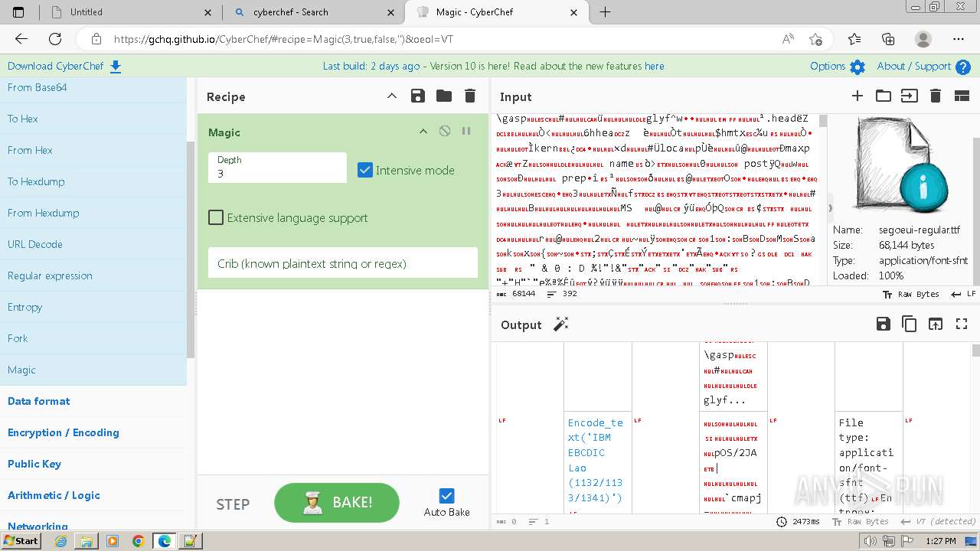Clear the recipe with the trash icon
The width and height of the screenshot is (980, 551).
(x=470, y=96)
